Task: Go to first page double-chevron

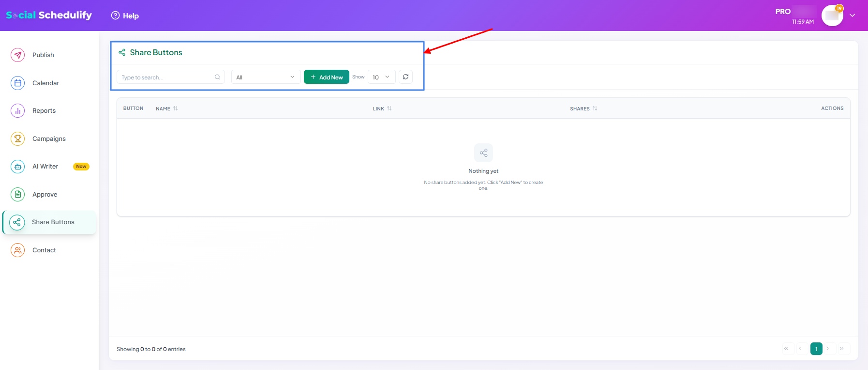Action: point(786,349)
